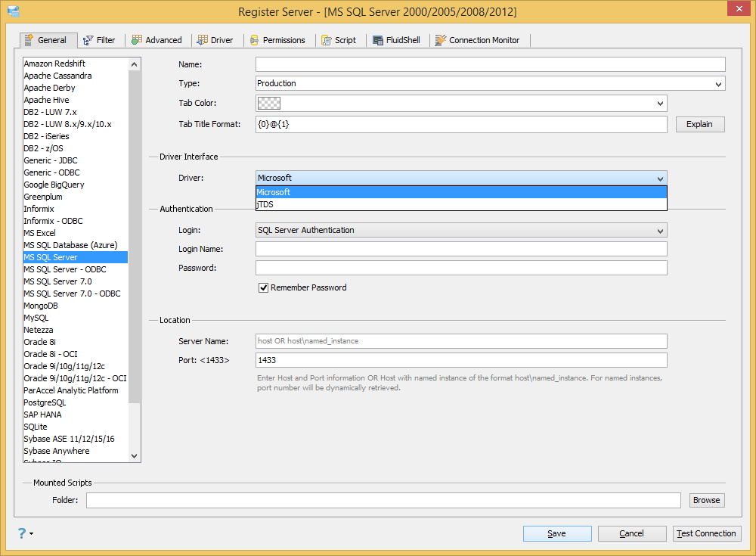Click the Filter tab icon

click(x=88, y=41)
